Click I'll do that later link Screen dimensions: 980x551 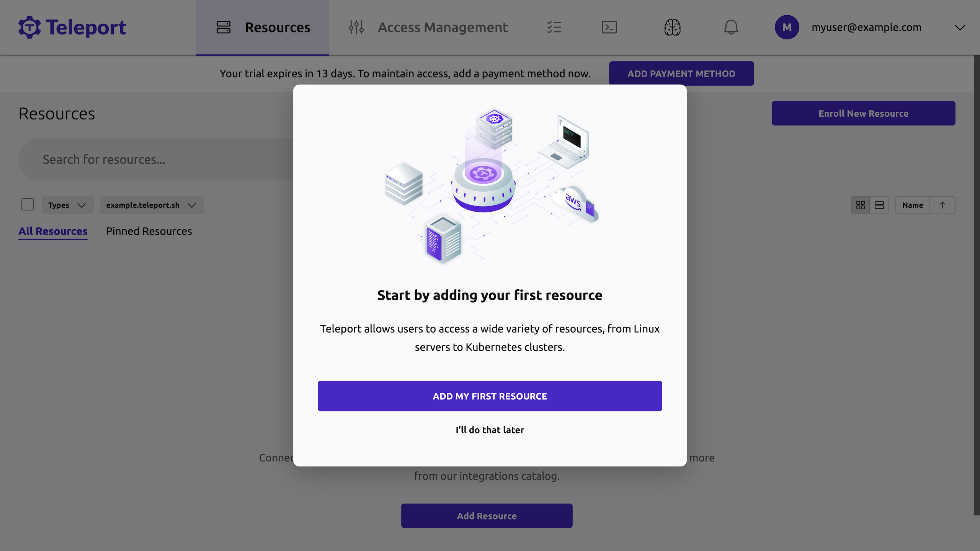click(x=490, y=430)
